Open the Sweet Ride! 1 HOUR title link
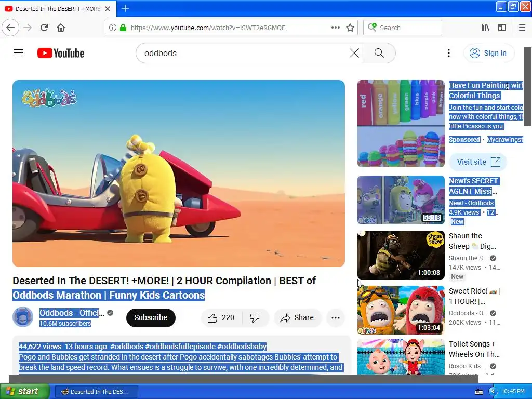This screenshot has height=399, width=532. [x=474, y=296]
